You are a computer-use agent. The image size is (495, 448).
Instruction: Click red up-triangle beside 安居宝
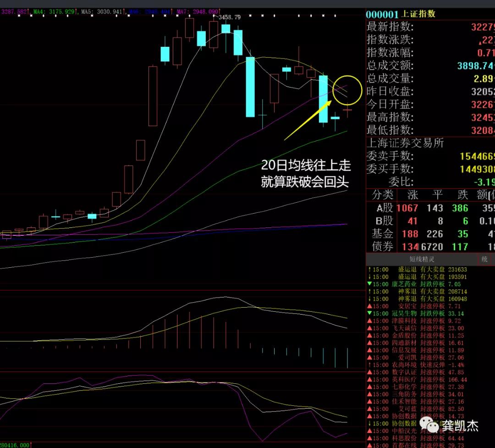pyautogui.click(x=369, y=306)
